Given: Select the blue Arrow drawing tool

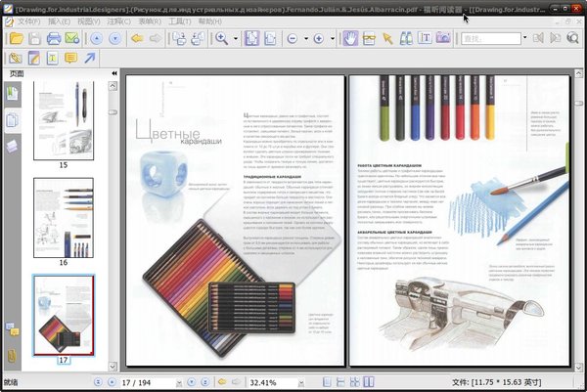Looking at the screenshot, I should (90, 59).
